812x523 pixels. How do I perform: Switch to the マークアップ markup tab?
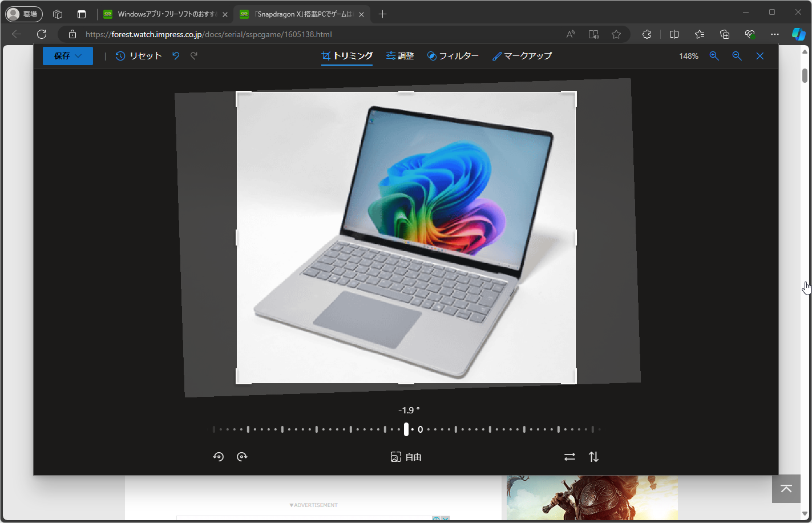pyautogui.click(x=522, y=56)
